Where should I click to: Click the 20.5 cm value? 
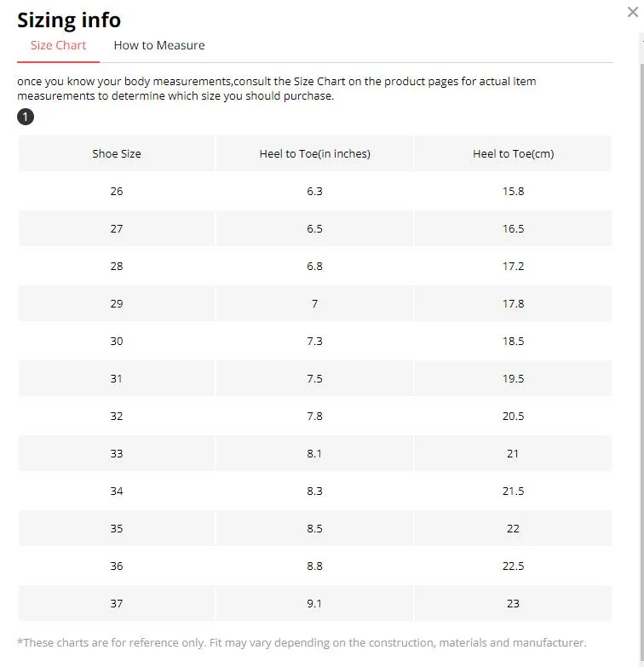point(513,416)
